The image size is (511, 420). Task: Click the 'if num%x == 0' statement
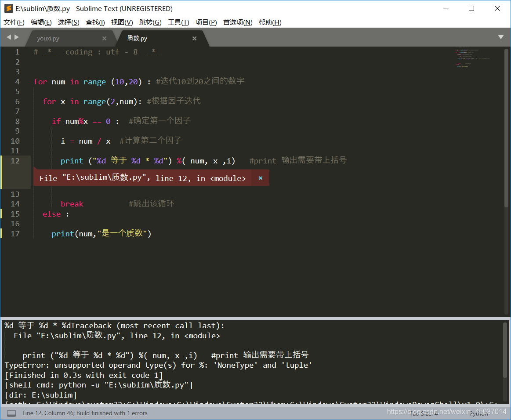(x=85, y=121)
